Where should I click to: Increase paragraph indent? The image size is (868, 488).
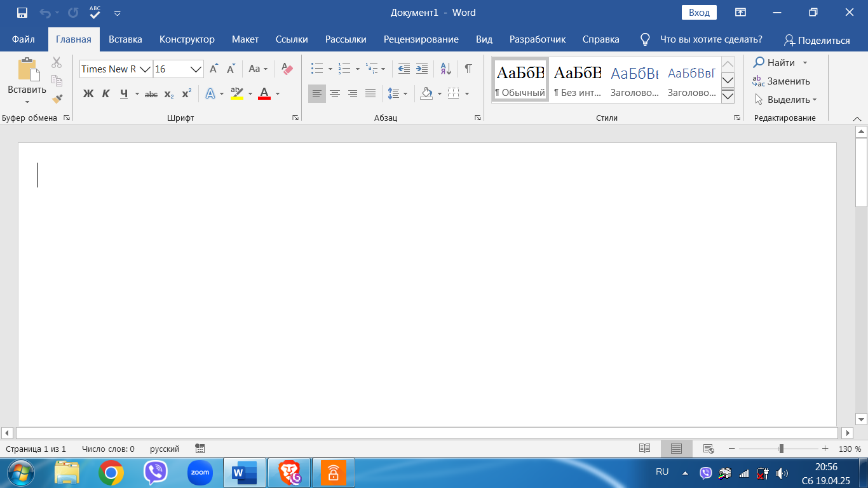click(x=421, y=69)
